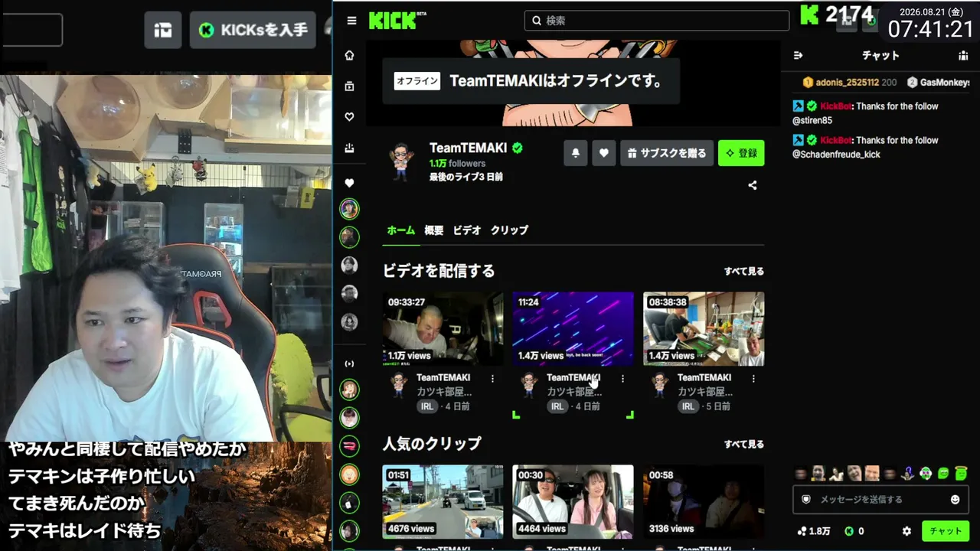Open the Home icon in sidebar

click(349, 55)
